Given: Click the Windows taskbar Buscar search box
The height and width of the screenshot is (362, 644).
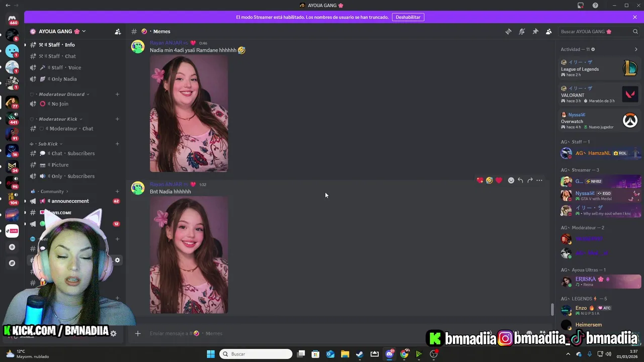Looking at the screenshot, I should 257,354.
